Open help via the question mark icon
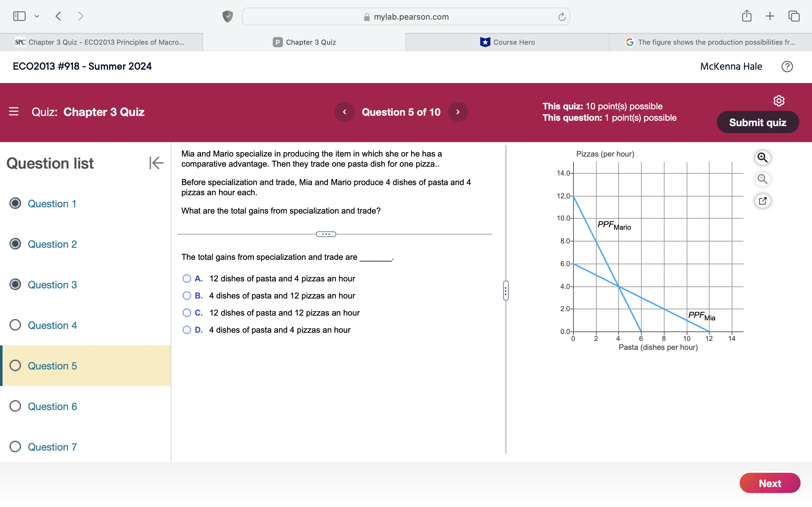Image resolution: width=812 pixels, height=507 pixels. (787, 67)
